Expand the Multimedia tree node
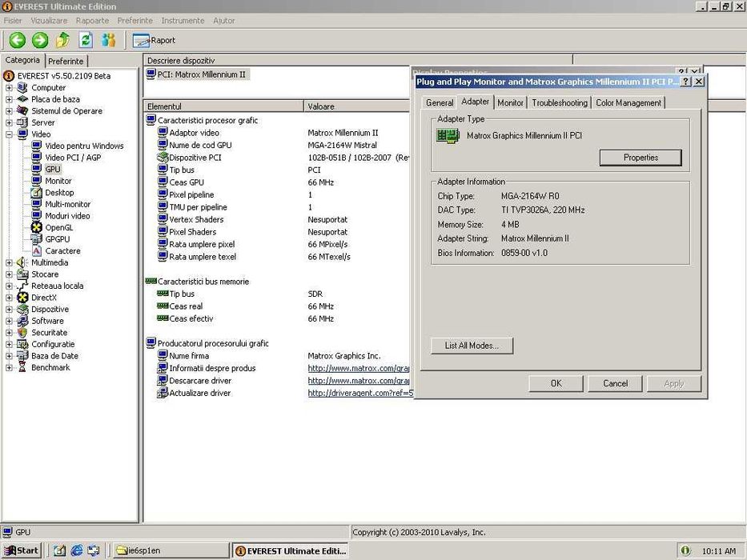Image resolution: width=747 pixels, height=560 pixels. (x=9, y=263)
